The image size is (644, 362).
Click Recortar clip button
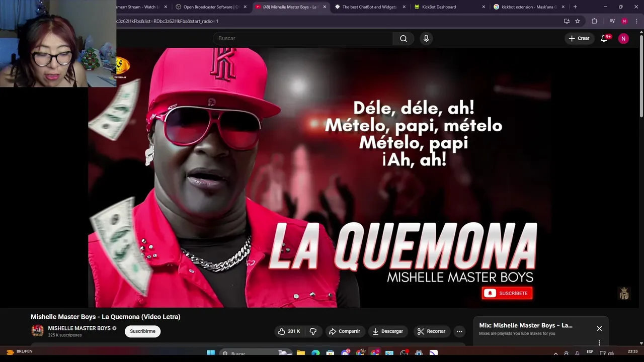coord(431,331)
